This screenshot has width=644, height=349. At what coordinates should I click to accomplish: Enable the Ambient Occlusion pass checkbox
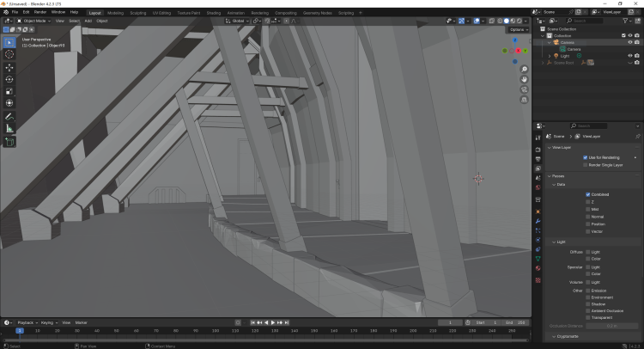pyautogui.click(x=588, y=310)
